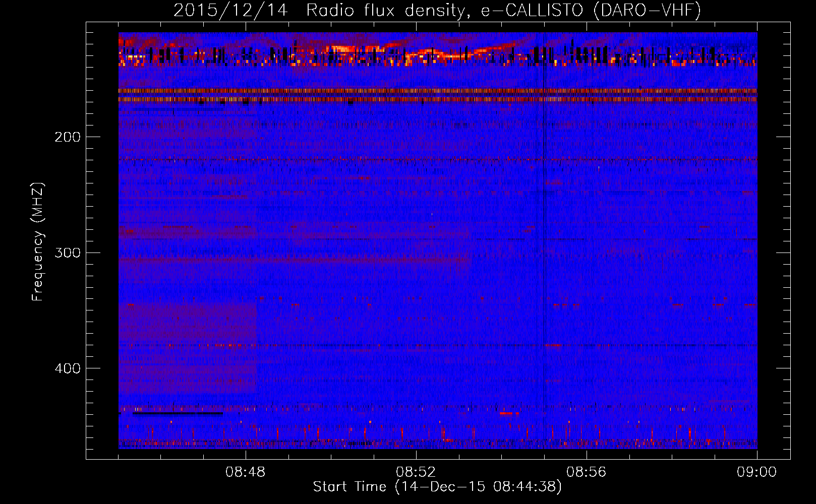Image resolution: width=816 pixels, height=504 pixels.
Task: Click the 08:48 time tick label
Action: [x=246, y=472]
